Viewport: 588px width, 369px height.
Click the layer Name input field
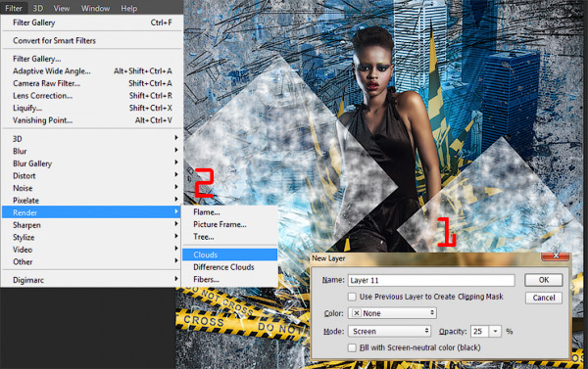[431, 280]
